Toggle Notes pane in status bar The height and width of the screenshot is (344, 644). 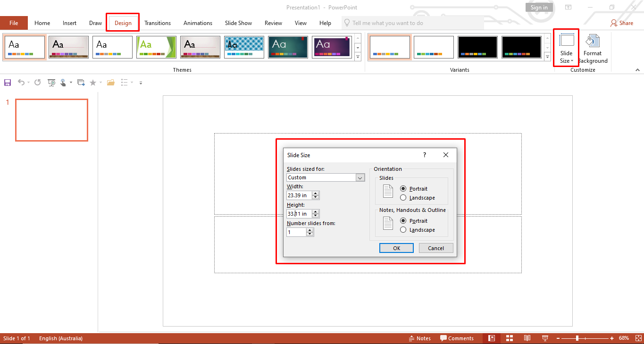(419, 338)
